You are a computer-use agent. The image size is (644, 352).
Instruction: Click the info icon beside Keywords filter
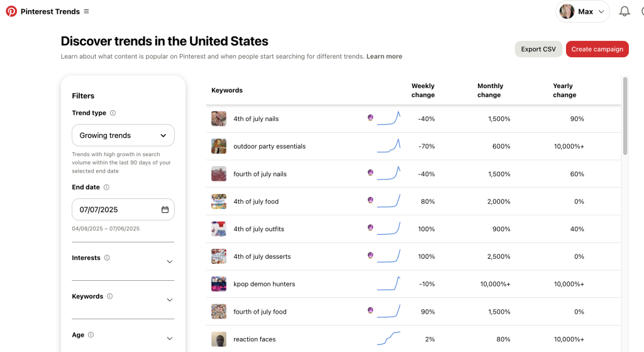(110, 297)
